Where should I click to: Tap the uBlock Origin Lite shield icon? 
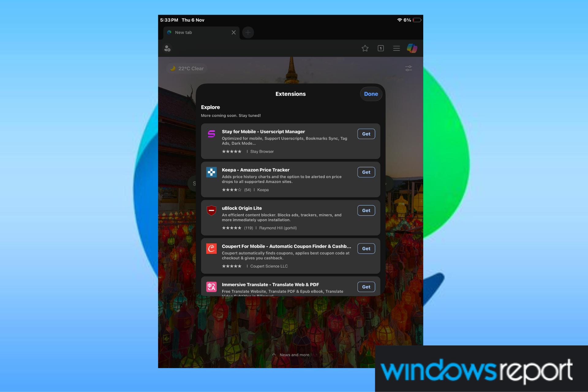click(211, 210)
